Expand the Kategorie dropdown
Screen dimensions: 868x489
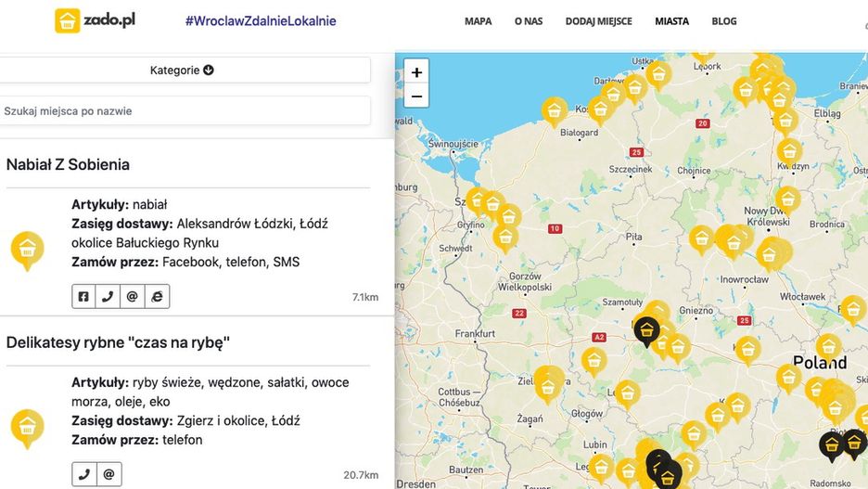click(183, 70)
